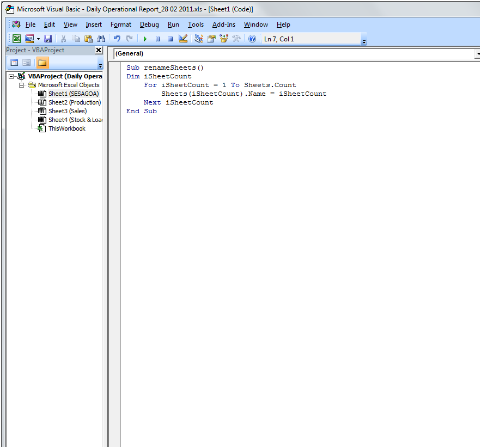481x448 pixels.
Task: Save the workbook with the floppy disk icon
Action: pos(48,39)
